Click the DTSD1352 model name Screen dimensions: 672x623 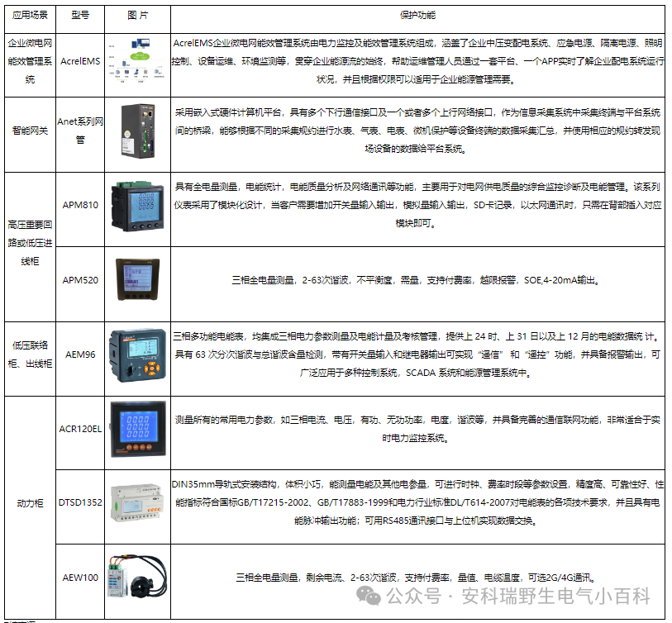tap(80, 502)
